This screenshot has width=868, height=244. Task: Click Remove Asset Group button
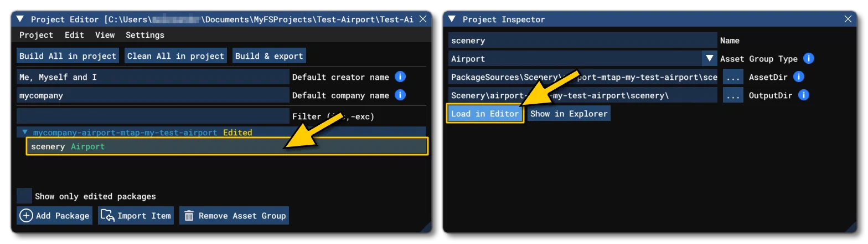(234, 216)
